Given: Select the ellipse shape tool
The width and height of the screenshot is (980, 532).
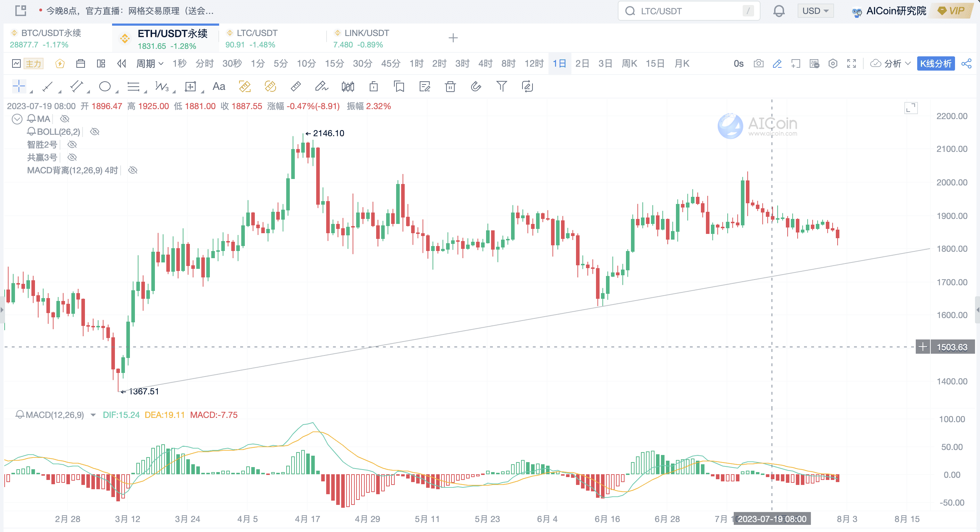Looking at the screenshot, I should (105, 87).
